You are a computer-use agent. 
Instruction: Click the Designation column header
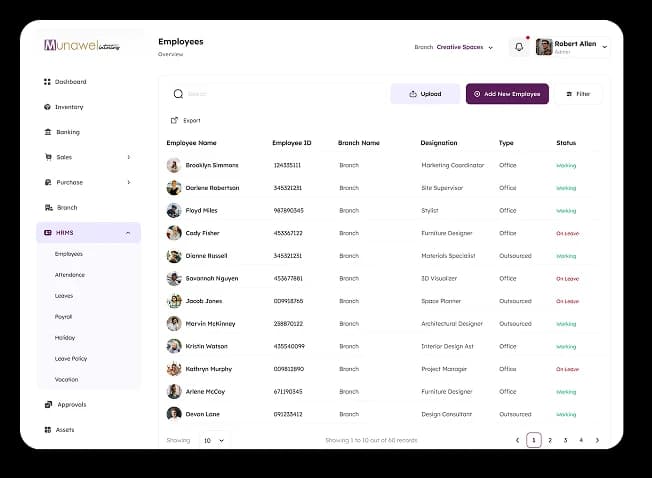[x=439, y=143]
